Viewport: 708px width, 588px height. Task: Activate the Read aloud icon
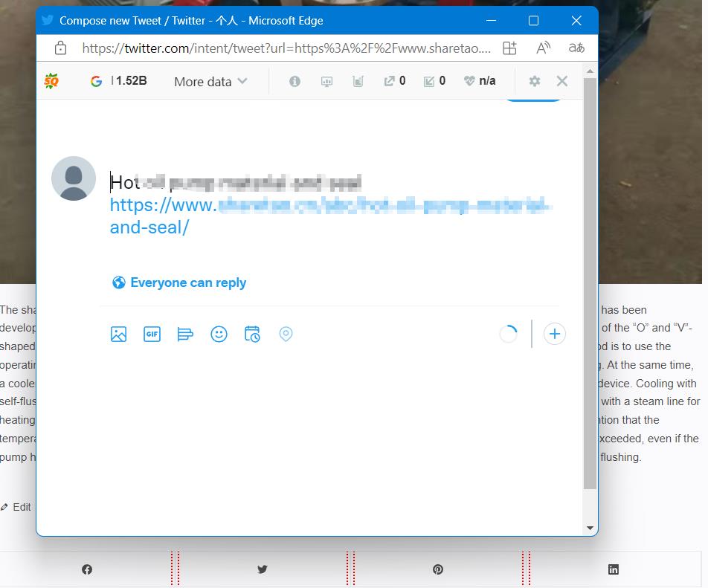543,48
